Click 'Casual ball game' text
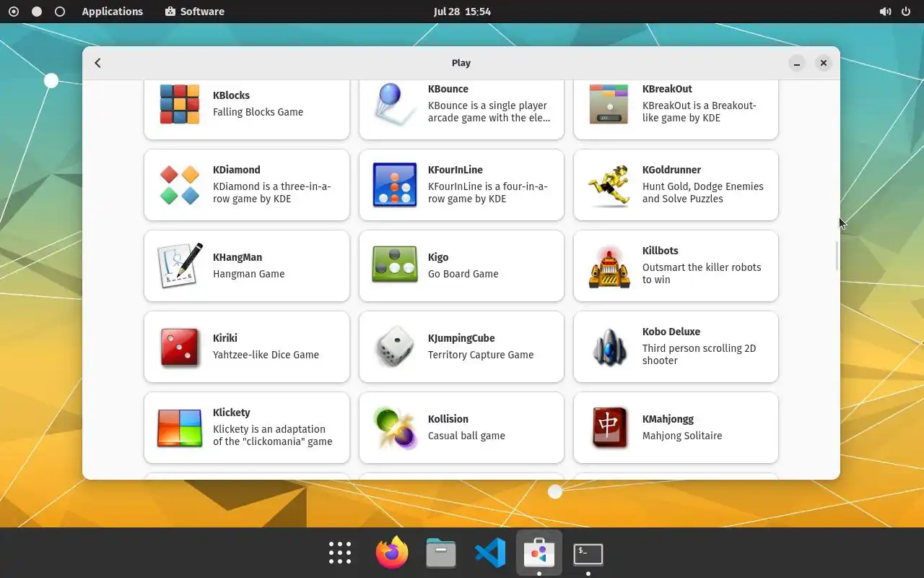This screenshot has height=578, width=924. point(466,436)
